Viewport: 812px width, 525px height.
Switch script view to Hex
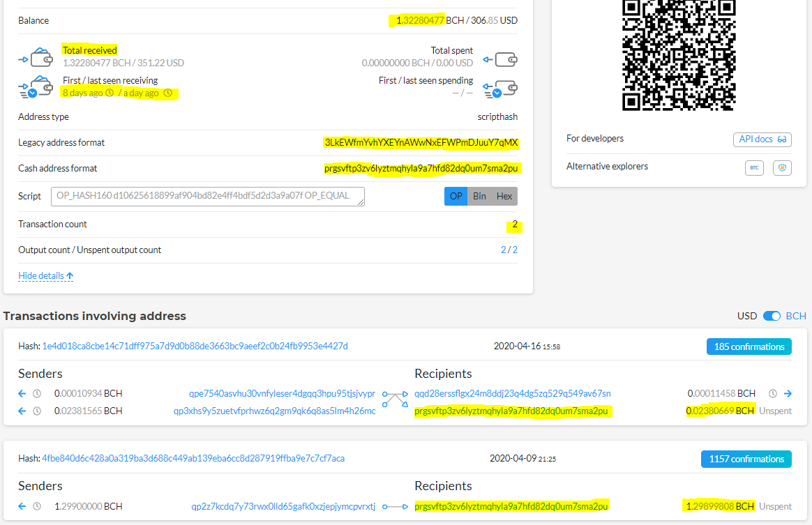[504, 197]
